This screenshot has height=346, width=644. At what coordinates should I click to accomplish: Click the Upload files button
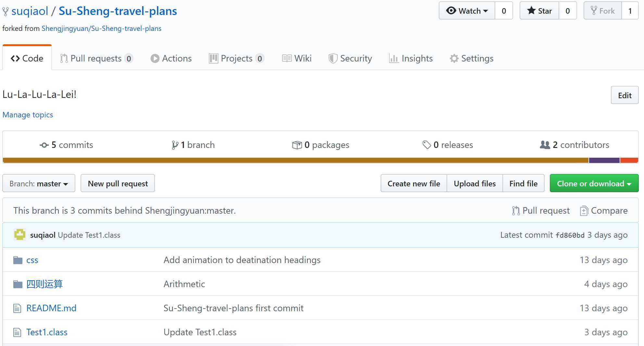click(x=474, y=183)
